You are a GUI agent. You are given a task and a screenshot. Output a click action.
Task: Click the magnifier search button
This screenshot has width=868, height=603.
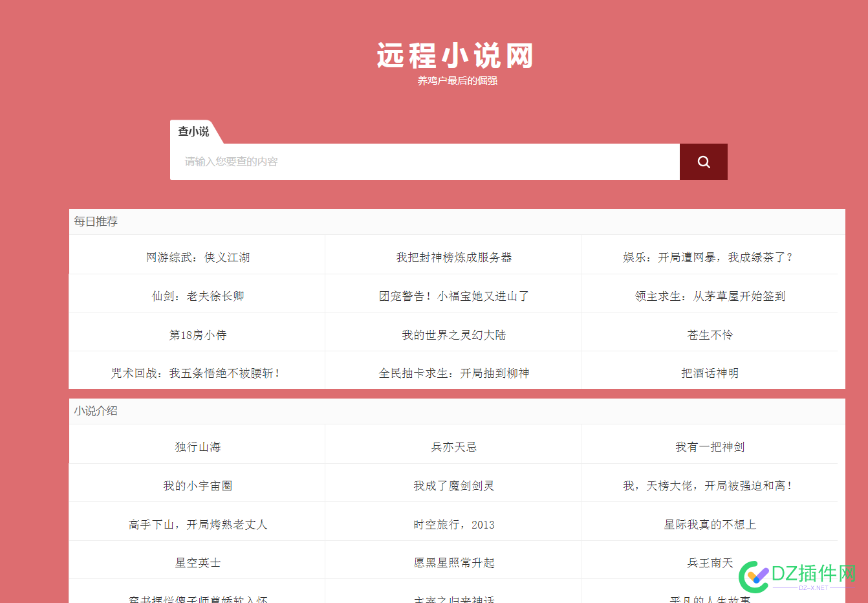pos(704,162)
